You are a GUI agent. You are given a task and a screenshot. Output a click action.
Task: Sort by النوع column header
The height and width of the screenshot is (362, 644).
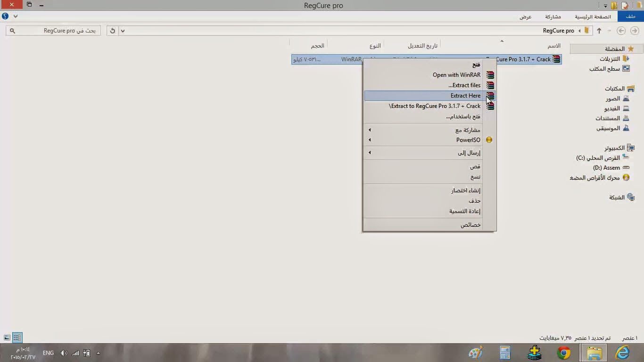(375, 46)
